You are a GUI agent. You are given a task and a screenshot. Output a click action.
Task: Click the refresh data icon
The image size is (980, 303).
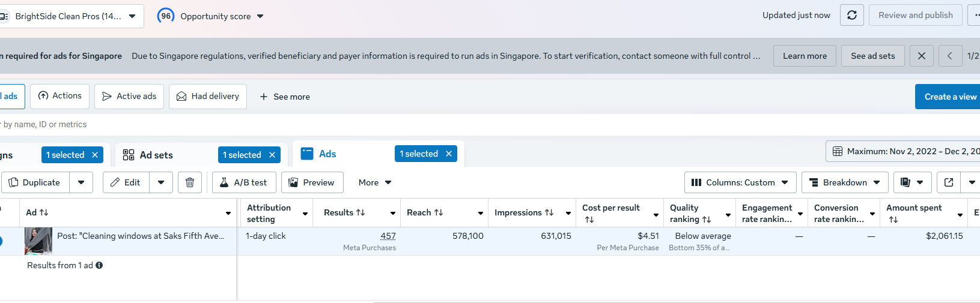pos(851,16)
